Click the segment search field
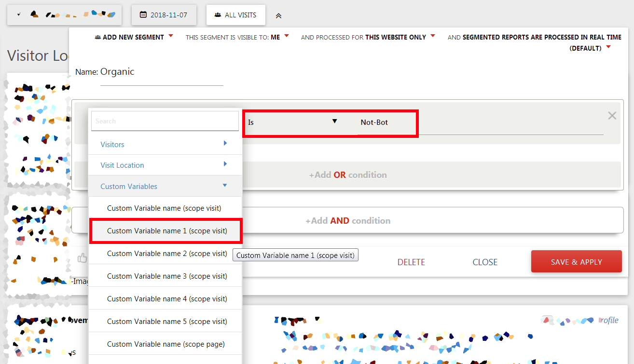This screenshot has width=634, height=364. [x=165, y=121]
